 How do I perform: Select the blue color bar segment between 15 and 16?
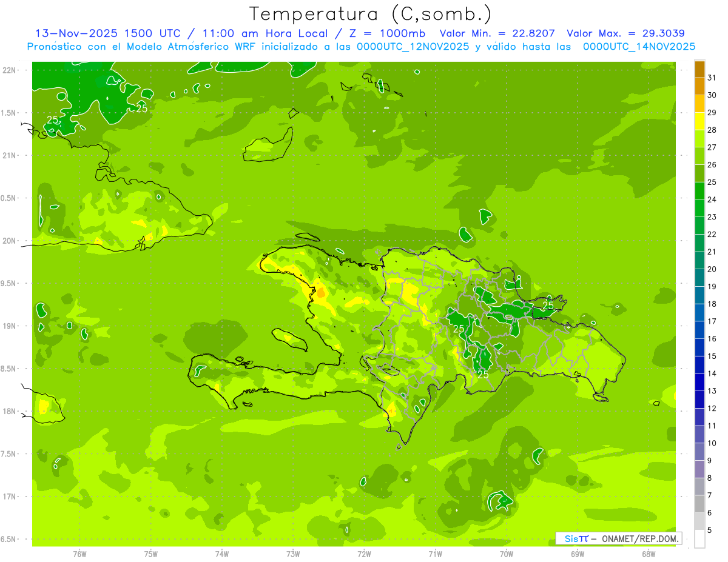pyautogui.click(x=699, y=347)
